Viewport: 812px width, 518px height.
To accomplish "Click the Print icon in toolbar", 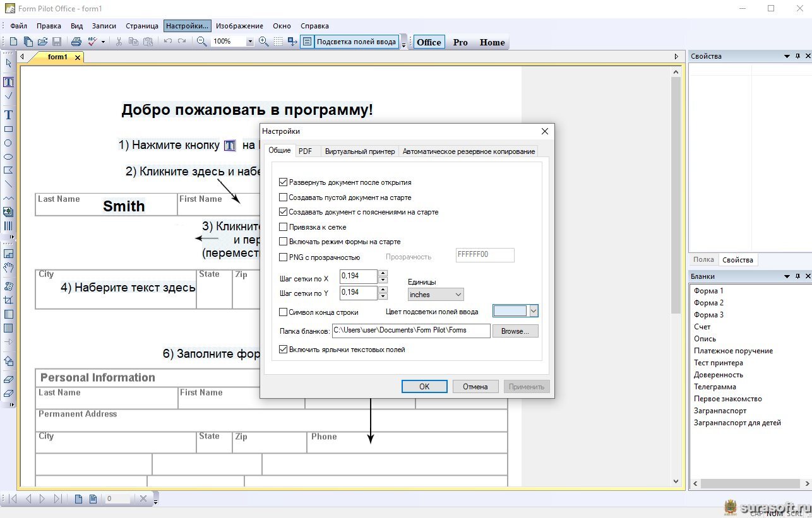I will [x=76, y=42].
